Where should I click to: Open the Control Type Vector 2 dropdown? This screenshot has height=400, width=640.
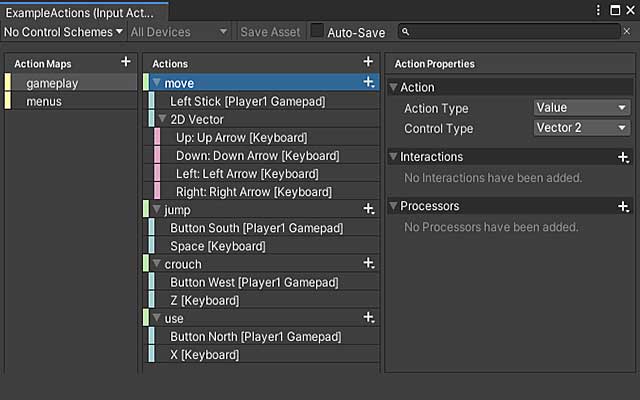tap(582, 128)
